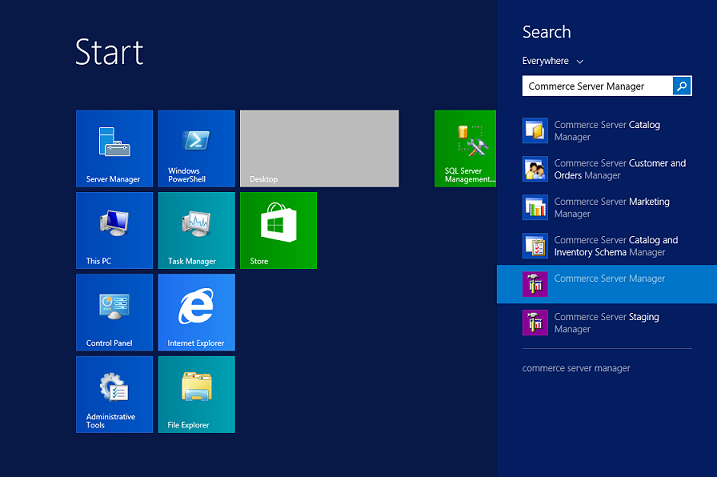Click the highlighted Commerce Server Manager icon
717x477 pixels.
pos(535,284)
